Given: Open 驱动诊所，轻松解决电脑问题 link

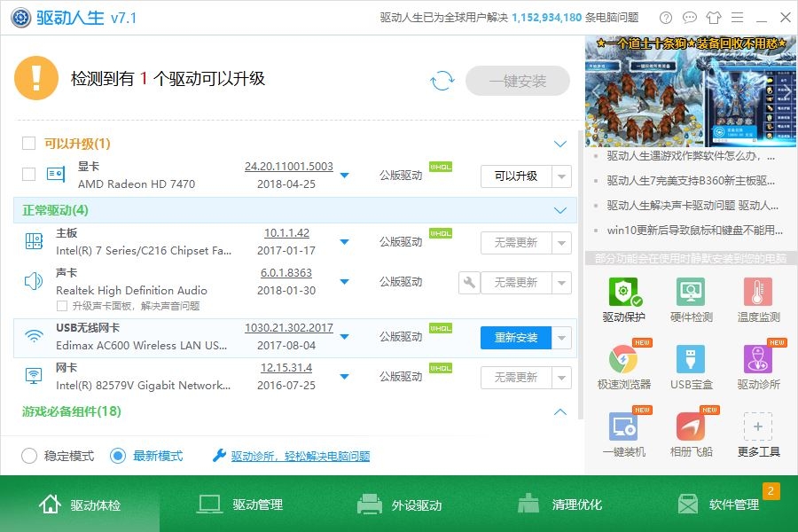Looking at the screenshot, I should [x=301, y=456].
